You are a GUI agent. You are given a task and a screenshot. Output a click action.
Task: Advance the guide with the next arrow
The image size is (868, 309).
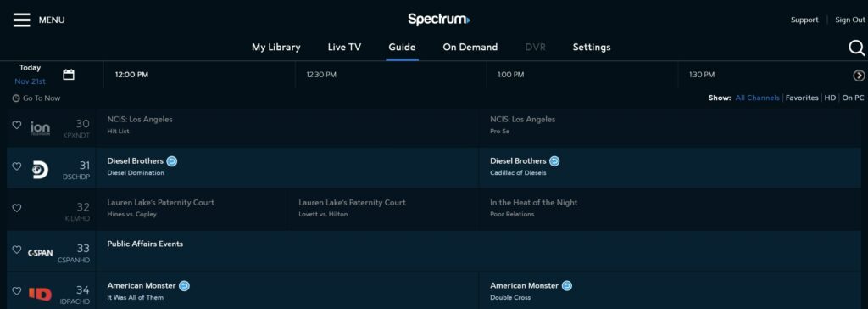(x=859, y=76)
